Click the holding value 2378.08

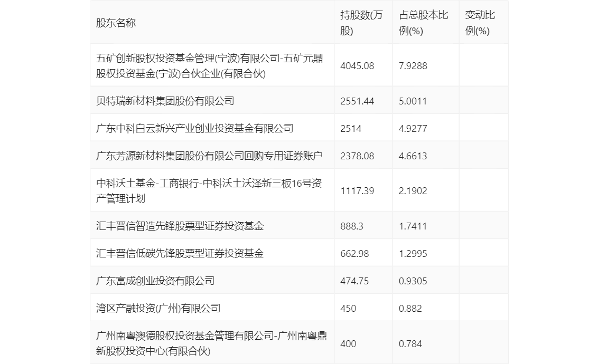(357, 156)
